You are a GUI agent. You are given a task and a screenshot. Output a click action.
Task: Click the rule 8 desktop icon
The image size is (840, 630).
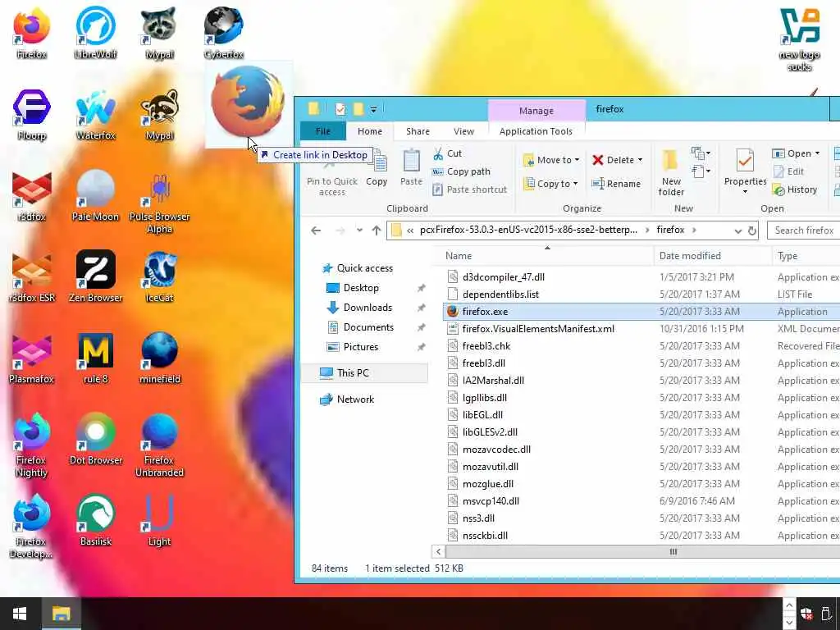pyautogui.click(x=95, y=358)
